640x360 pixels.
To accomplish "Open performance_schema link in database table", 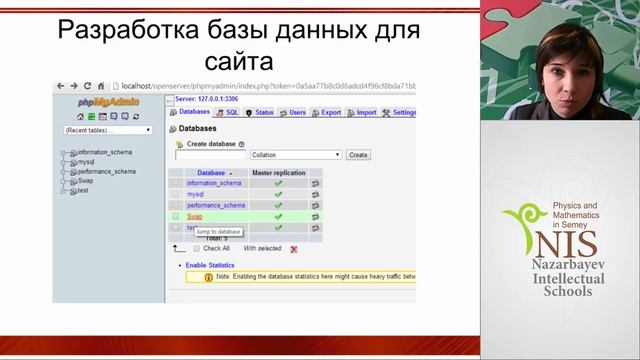I will (216, 205).
